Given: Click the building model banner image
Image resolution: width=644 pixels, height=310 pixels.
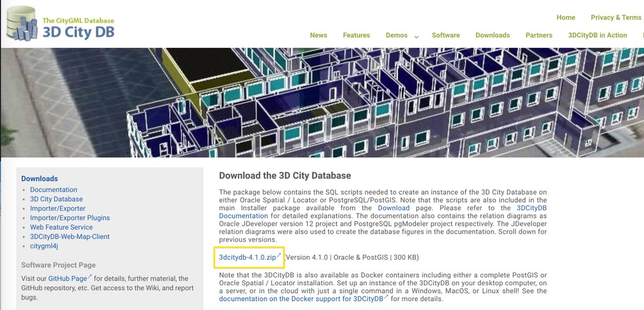Looking at the screenshot, I should tap(322, 102).
